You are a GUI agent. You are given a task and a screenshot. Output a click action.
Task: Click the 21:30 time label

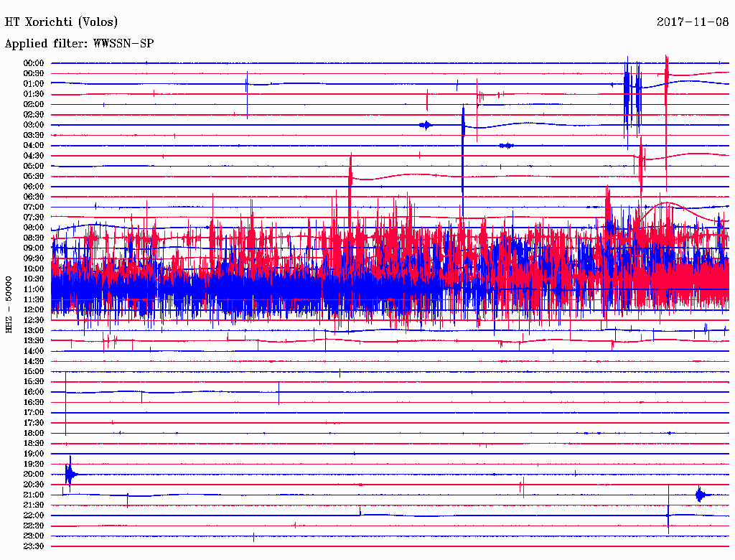point(34,505)
